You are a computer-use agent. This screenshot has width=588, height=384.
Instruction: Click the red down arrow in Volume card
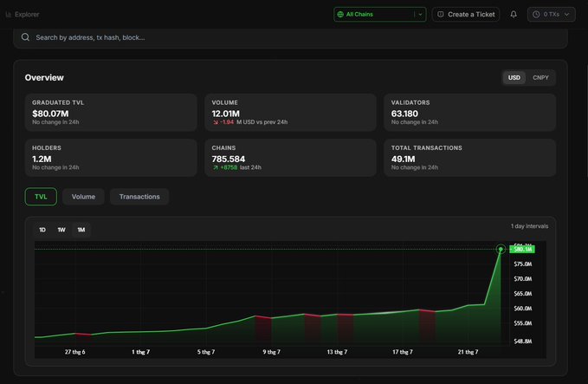point(216,122)
